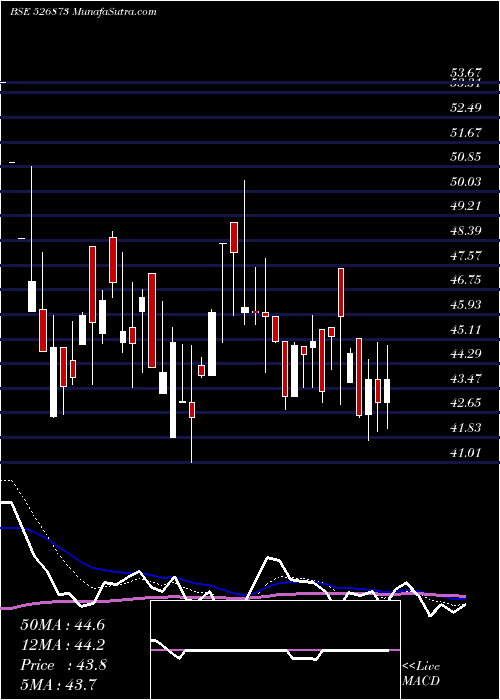Click the BSE 526873 MunafaSutra.com title text

coord(83,12)
